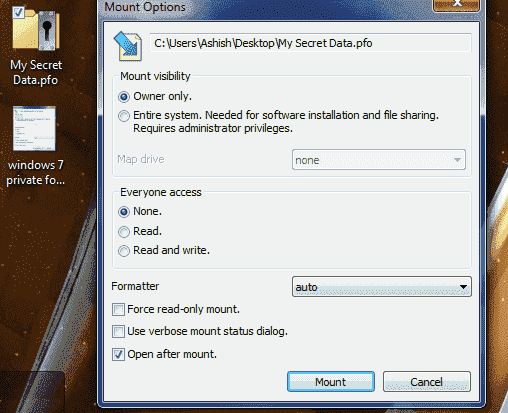Tick the checkbox on My Secret Data.pfo icon
Image resolution: width=508 pixels, height=413 pixels.
(x=18, y=12)
